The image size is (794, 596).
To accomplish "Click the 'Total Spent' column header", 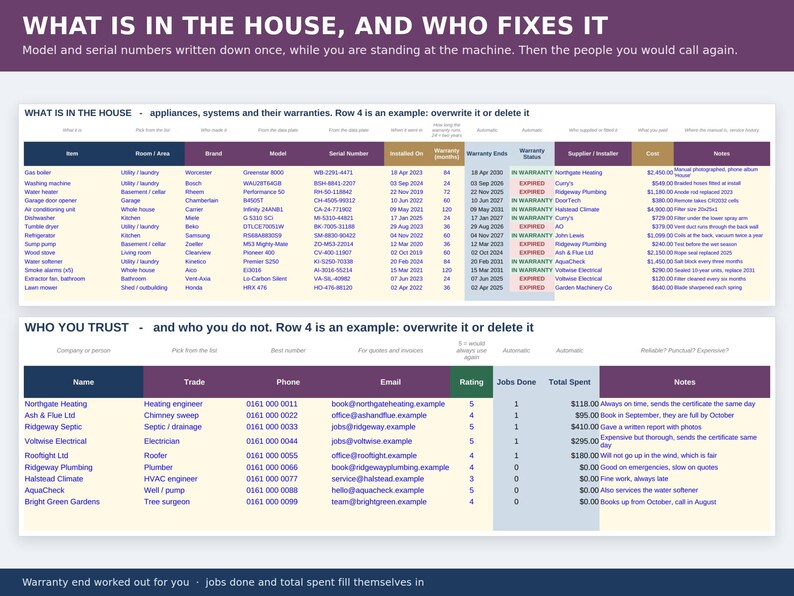I will (x=569, y=382).
